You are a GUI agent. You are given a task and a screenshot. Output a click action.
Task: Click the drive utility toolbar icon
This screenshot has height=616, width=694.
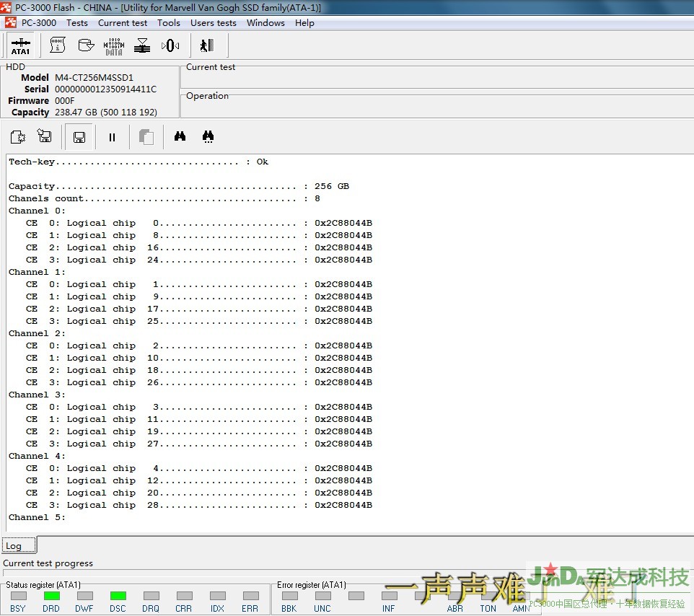point(86,45)
